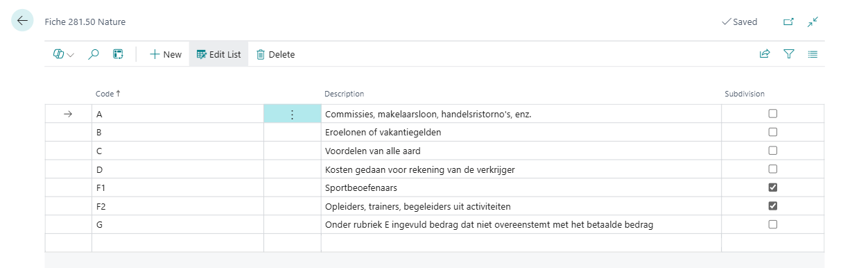
Task: Delete the selected row
Action: 275,54
